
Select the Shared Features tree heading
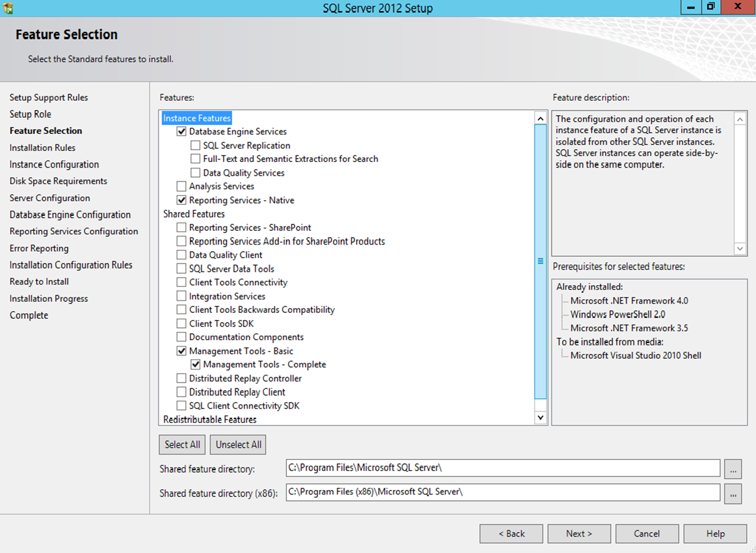[x=194, y=214]
